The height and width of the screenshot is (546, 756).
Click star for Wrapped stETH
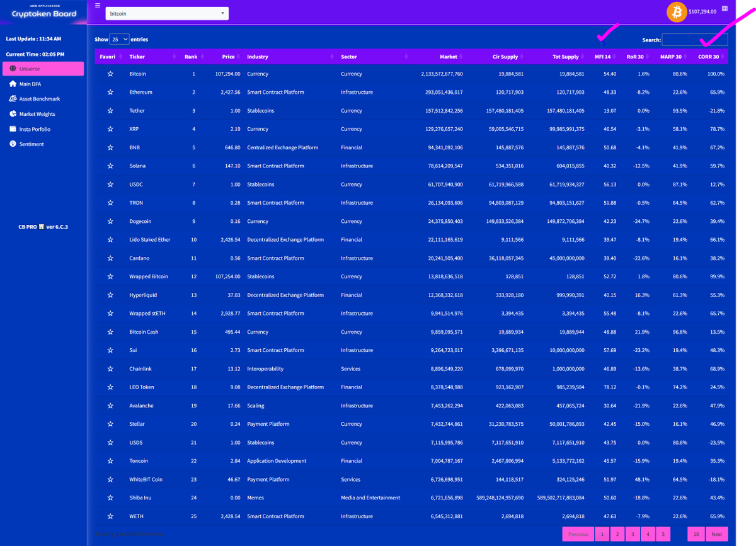tap(110, 314)
